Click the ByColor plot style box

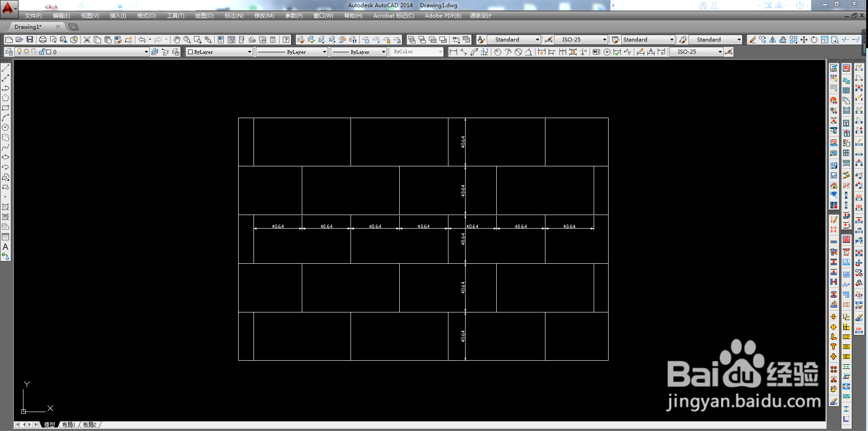click(416, 52)
